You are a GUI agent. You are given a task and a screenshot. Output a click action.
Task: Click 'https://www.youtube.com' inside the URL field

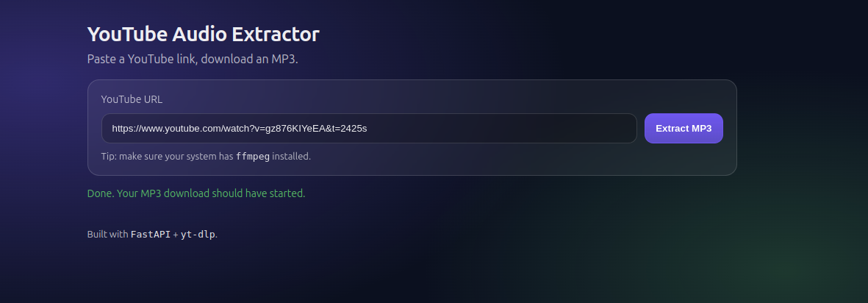164,129
